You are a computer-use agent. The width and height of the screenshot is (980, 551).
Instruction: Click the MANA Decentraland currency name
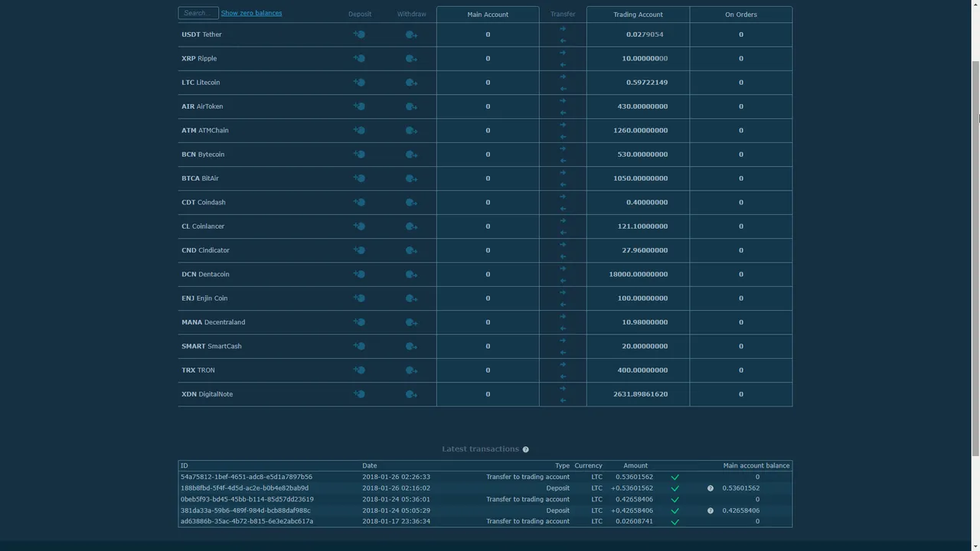click(213, 322)
